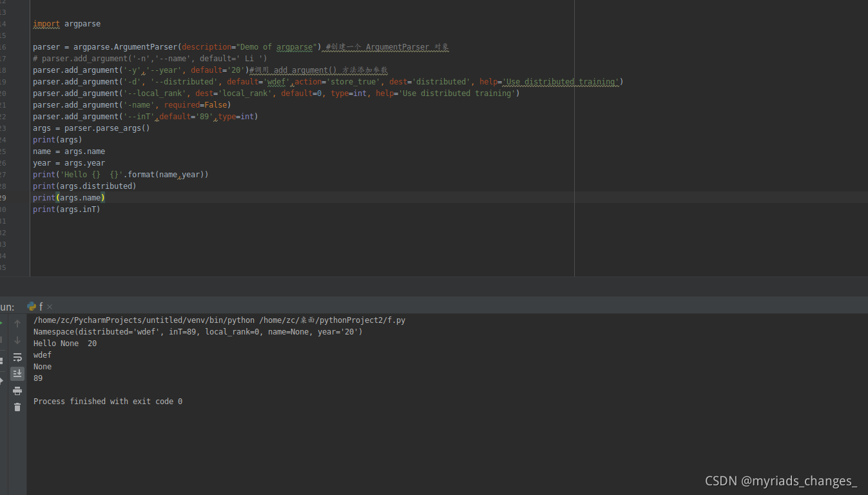The image size is (868, 495).
Task: Open the f.py path in console output
Action: click(x=333, y=320)
